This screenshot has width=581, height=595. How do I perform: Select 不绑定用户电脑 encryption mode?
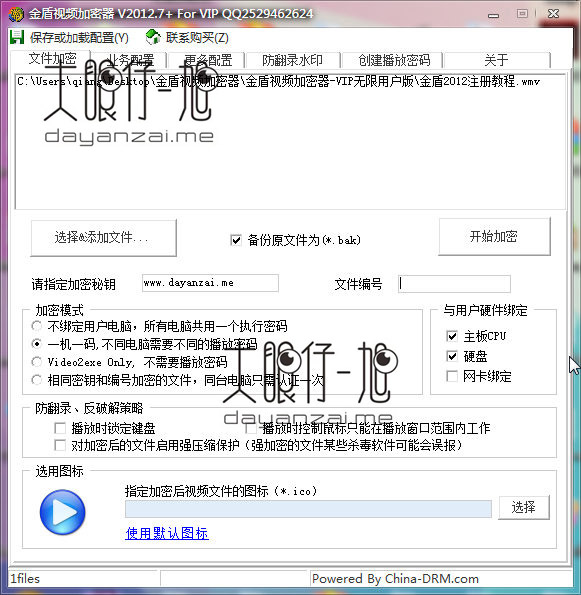tap(36, 326)
